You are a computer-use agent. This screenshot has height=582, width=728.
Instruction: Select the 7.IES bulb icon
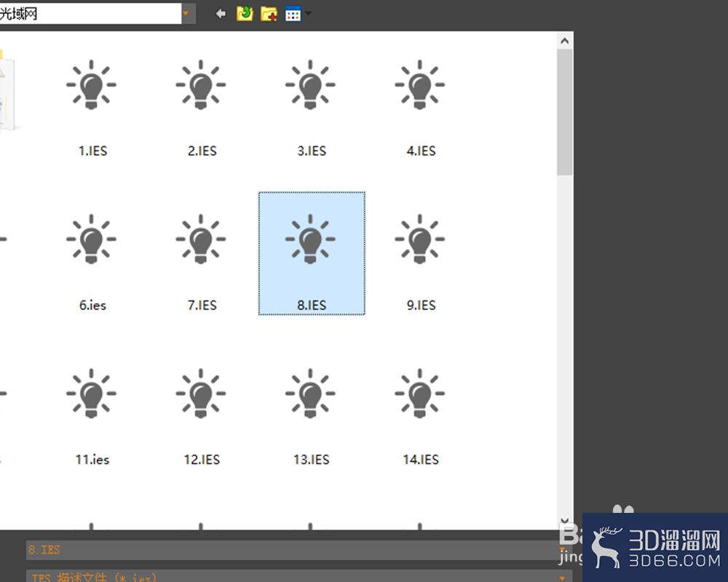[x=201, y=239]
